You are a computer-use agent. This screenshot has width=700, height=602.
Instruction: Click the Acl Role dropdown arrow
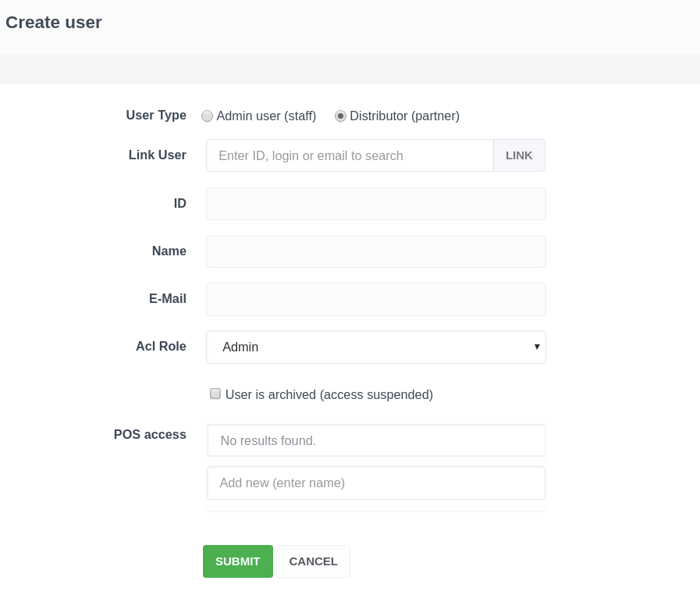537,347
